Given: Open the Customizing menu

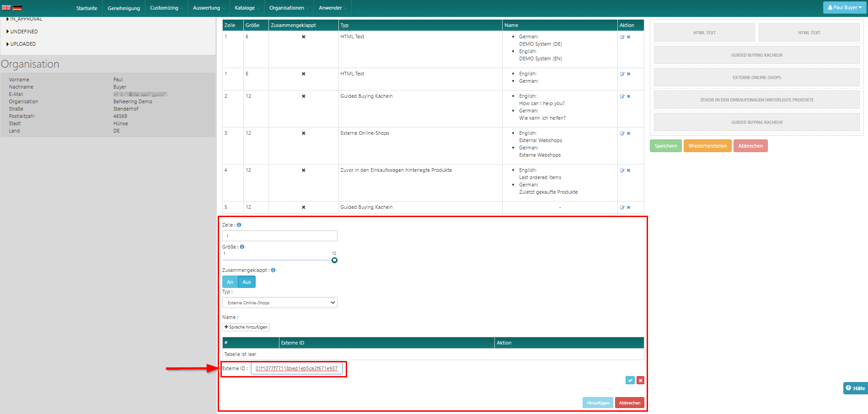Looking at the screenshot, I should click(166, 8).
